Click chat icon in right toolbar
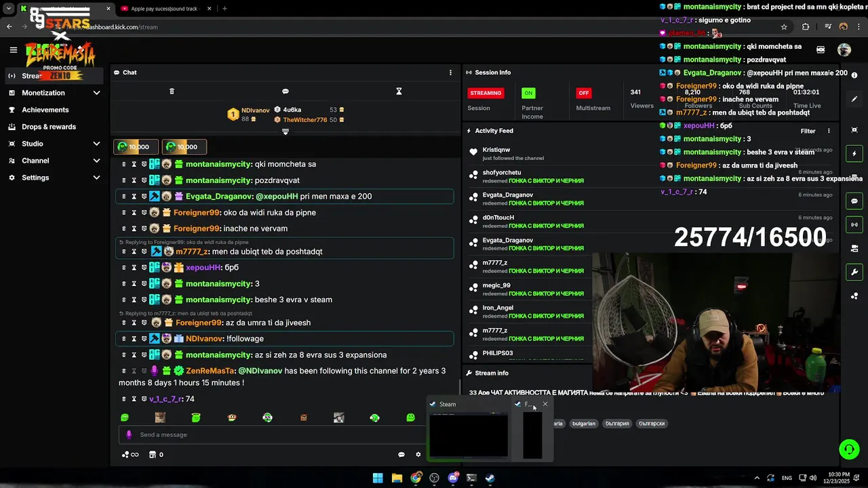This screenshot has width=868, height=488. (x=854, y=201)
